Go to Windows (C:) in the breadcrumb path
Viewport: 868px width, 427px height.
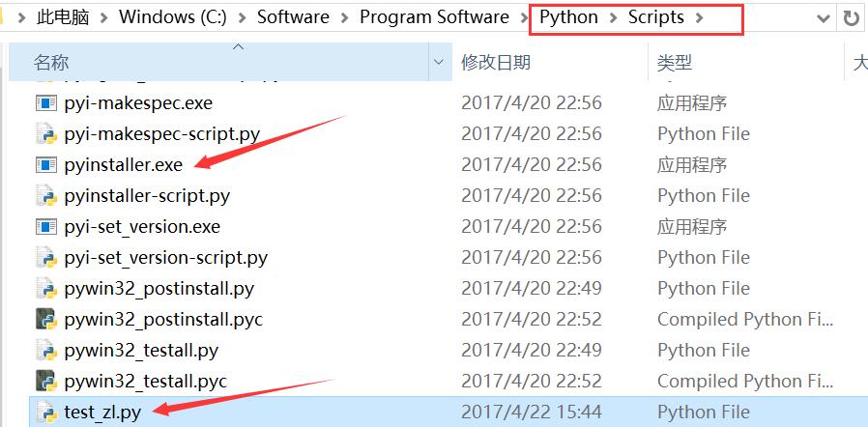tap(173, 17)
